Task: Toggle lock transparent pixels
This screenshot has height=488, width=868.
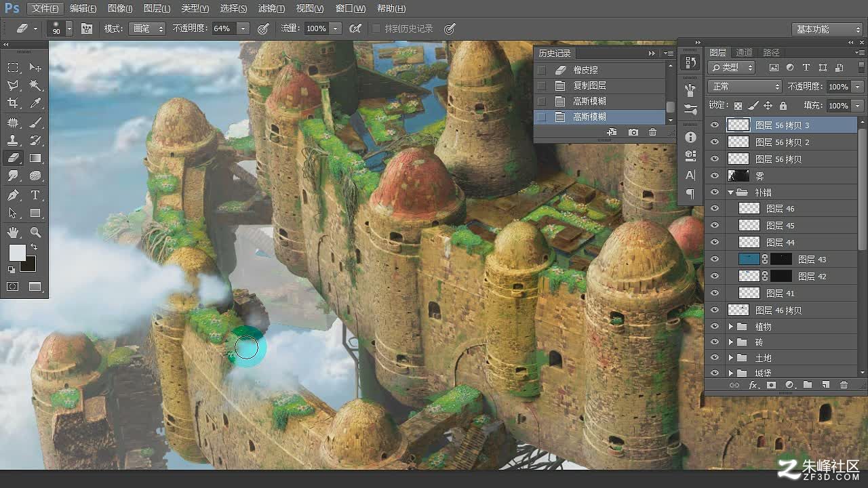Action: [738, 106]
